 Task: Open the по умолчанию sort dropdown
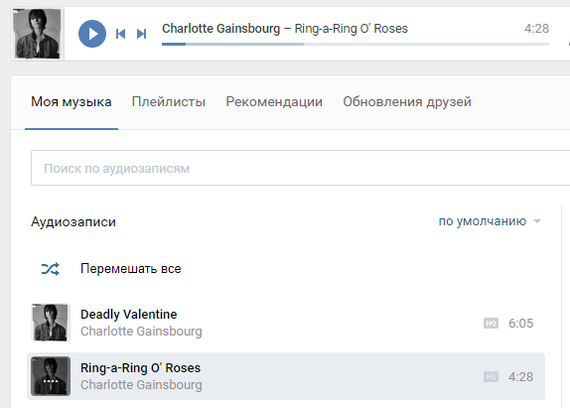click(482, 221)
